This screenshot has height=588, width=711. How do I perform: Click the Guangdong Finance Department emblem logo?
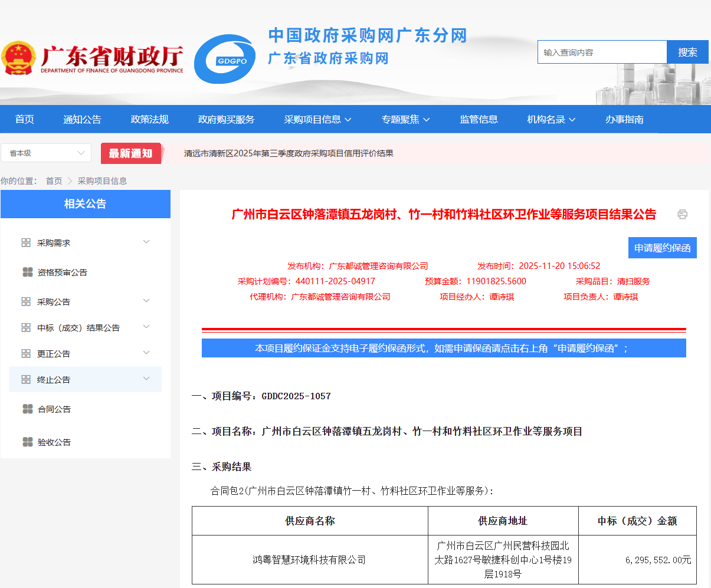coord(19,58)
